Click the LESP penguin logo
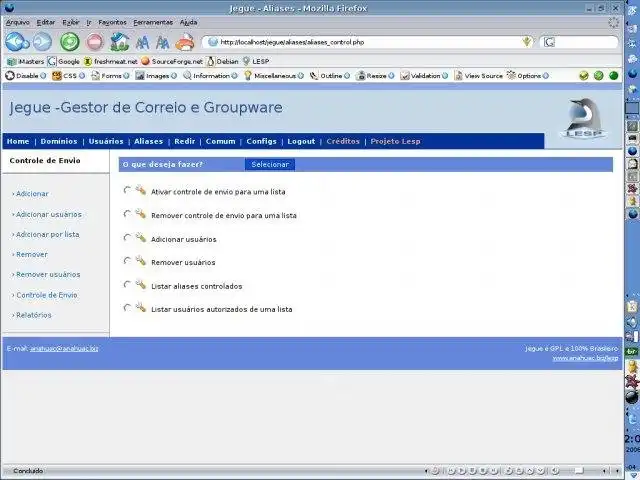This screenshot has height=480, width=640. [x=584, y=118]
